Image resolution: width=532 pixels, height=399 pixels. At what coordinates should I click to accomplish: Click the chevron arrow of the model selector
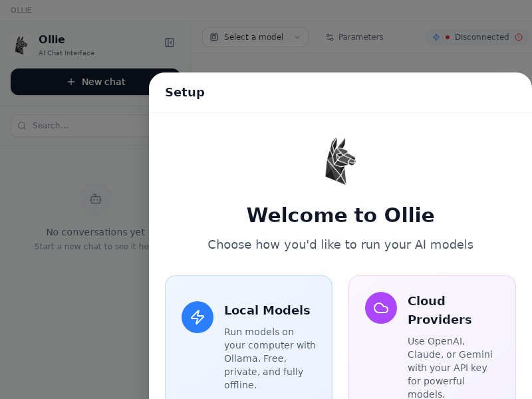[x=297, y=37]
